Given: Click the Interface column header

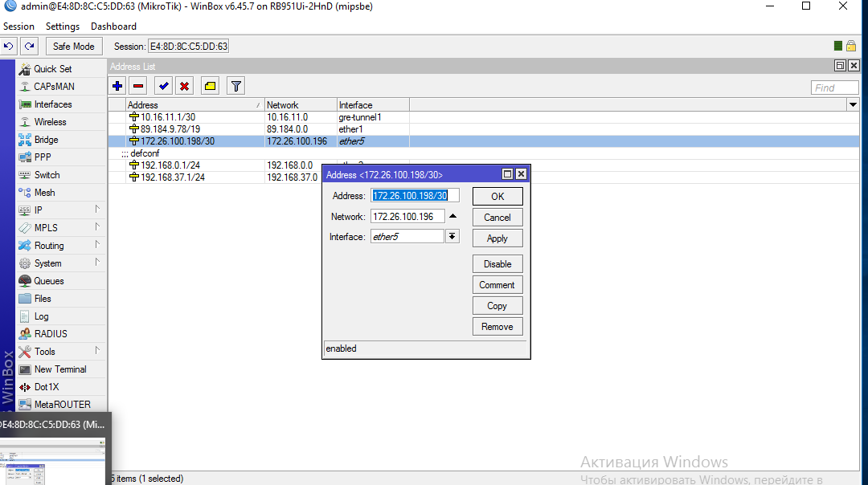Looking at the screenshot, I should 373,105.
